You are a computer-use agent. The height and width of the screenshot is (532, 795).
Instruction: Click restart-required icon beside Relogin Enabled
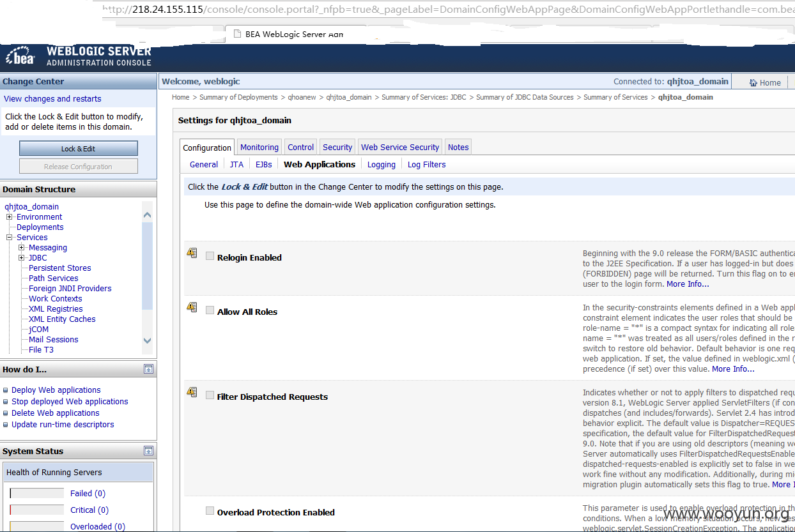[x=192, y=253]
